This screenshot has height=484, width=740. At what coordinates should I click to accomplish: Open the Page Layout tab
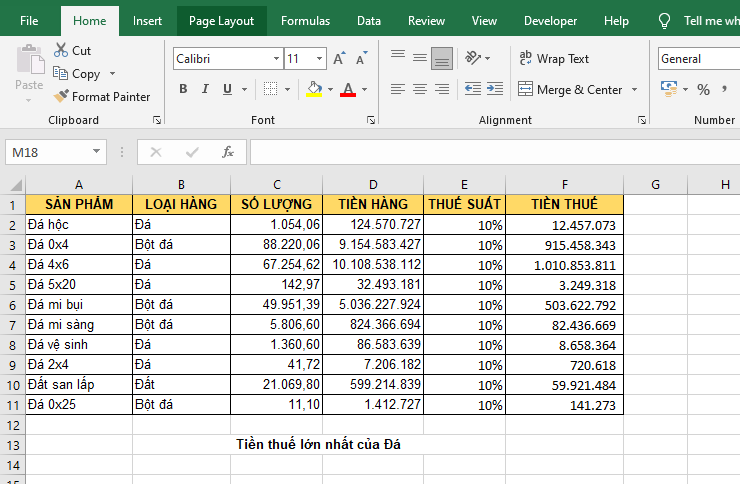[x=221, y=20]
